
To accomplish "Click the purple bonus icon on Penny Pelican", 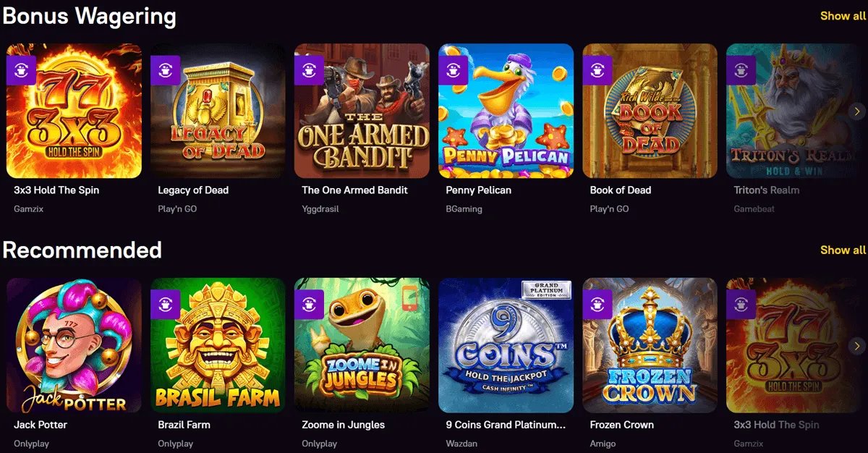I will [454, 69].
